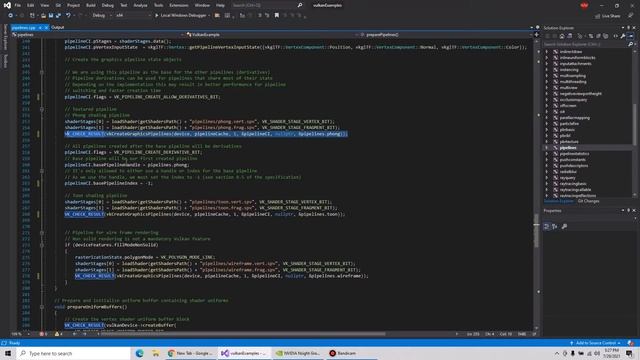Click the Save All icon in toolbar
640x360 pixels.
coord(58,16)
